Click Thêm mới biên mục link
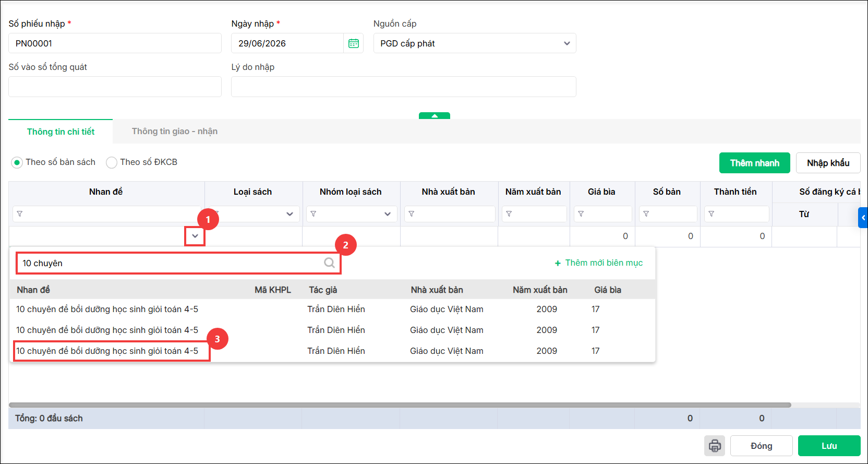The width and height of the screenshot is (868, 464). (x=599, y=263)
